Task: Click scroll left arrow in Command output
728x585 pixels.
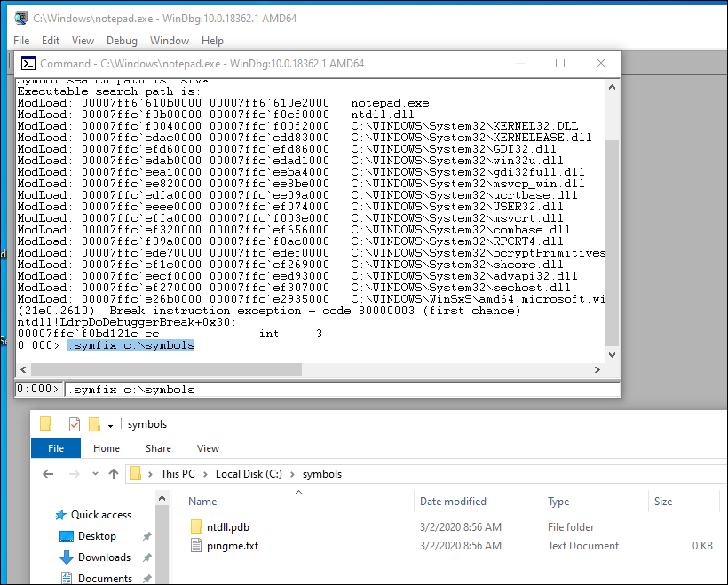Action: [23, 369]
